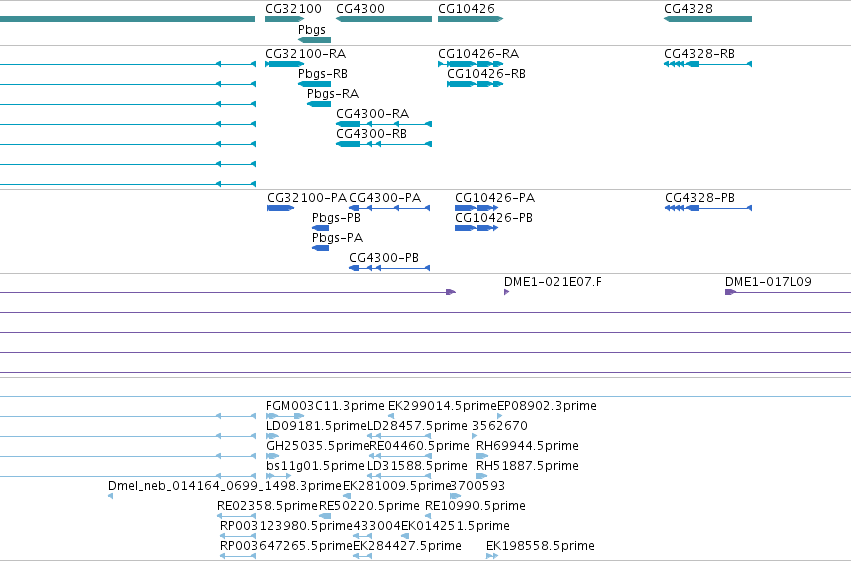Select the CG10426-RA transcript label
Screen dimensions: 851x561
[479, 54]
